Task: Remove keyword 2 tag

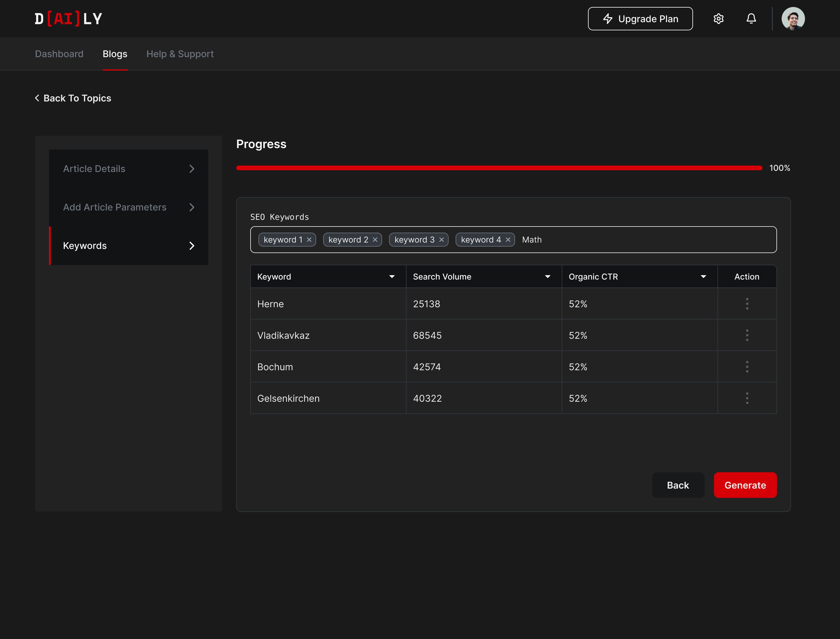Action: pyautogui.click(x=375, y=240)
